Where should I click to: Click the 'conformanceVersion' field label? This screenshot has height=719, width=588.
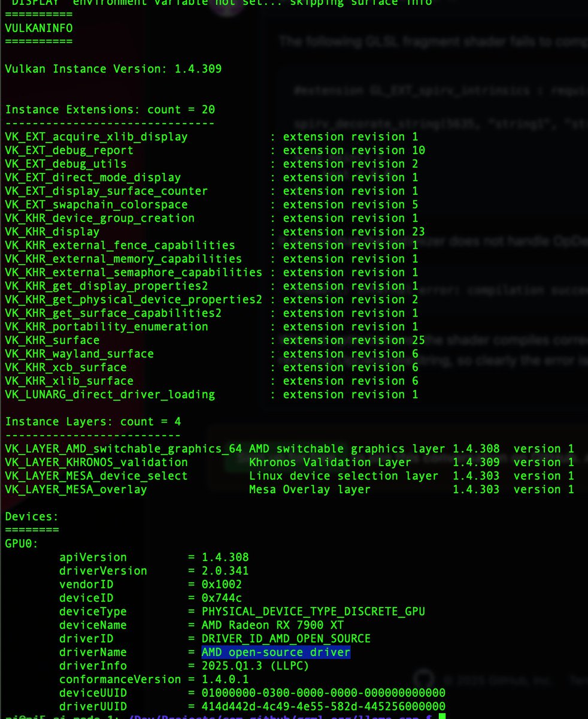pyautogui.click(x=120, y=679)
